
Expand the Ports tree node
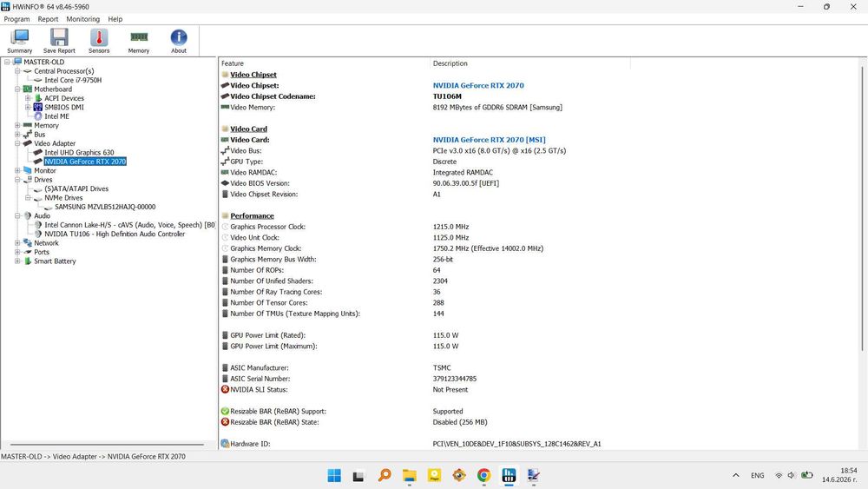tap(17, 252)
